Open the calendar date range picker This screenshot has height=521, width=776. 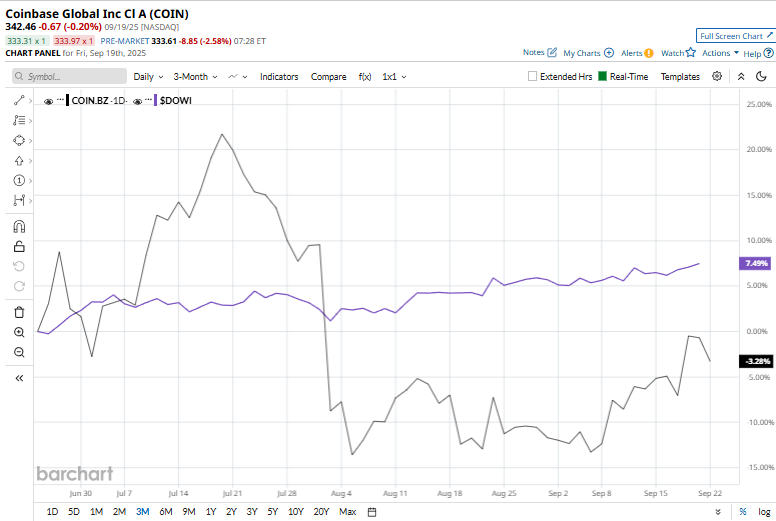coord(372,512)
